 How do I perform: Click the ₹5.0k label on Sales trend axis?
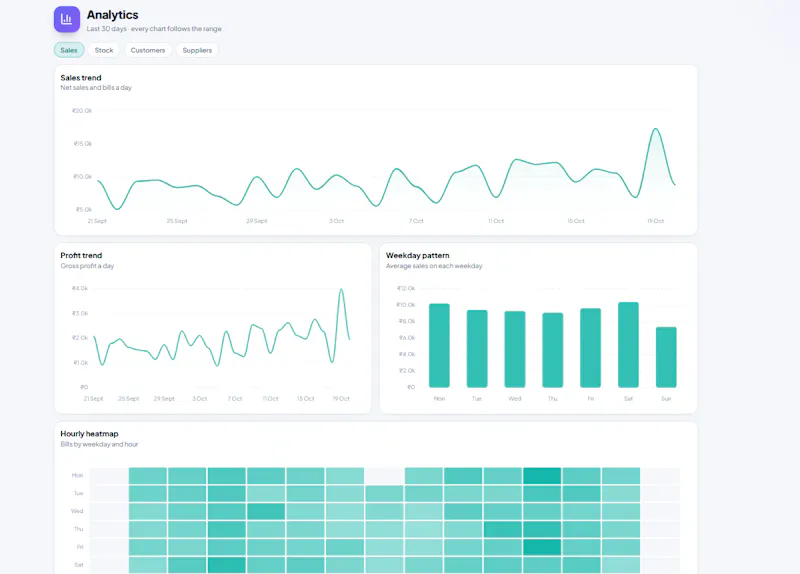(84, 210)
